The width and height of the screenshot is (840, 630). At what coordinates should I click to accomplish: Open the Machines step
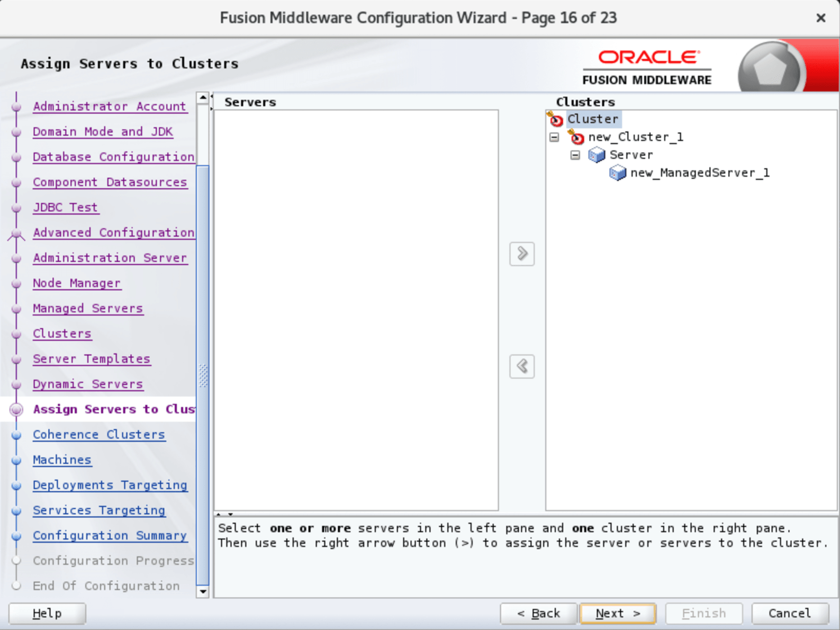62,460
